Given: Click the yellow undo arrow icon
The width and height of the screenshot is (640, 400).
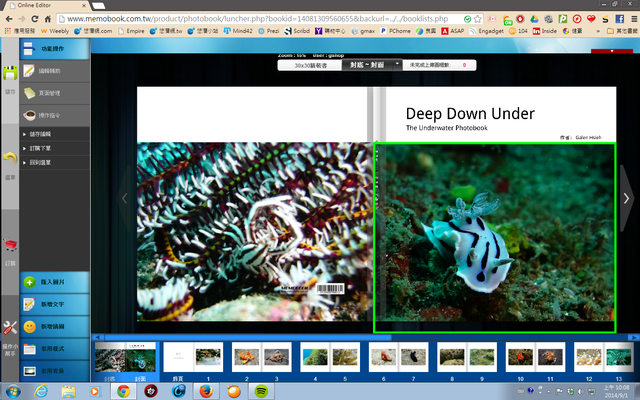Looking at the screenshot, I should (10, 158).
